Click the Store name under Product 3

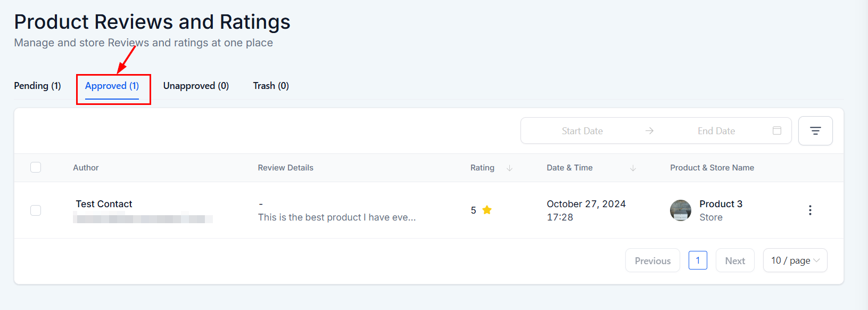pos(711,217)
